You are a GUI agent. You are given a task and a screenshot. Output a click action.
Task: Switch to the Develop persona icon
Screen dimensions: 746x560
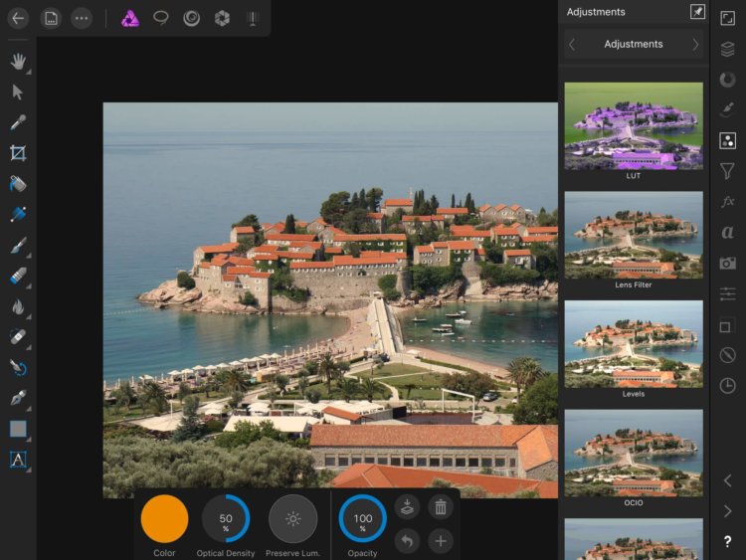[222, 19]
